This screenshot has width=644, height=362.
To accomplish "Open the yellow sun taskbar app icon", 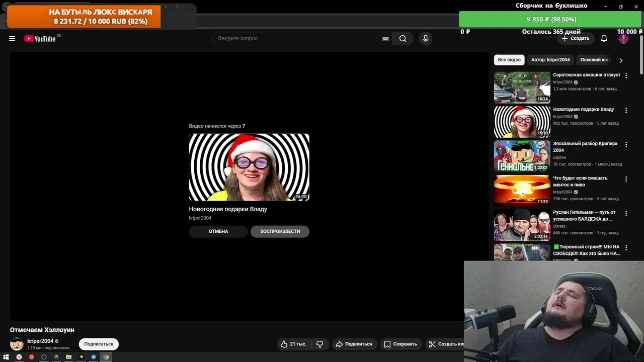I will [81, 357].
